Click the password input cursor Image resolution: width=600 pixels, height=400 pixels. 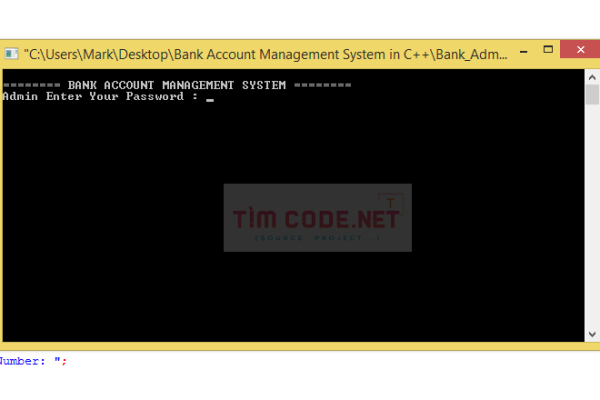pyautogui.click(x=210, y=100)
